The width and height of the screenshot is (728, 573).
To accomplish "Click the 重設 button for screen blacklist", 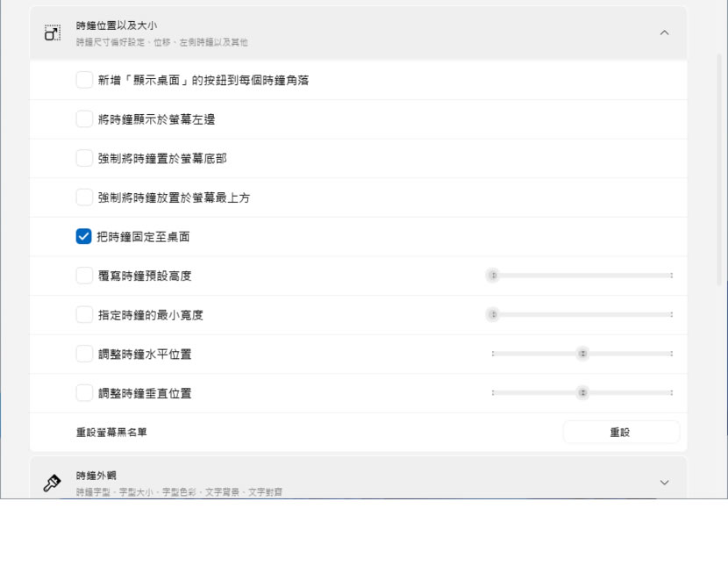I will pos(621,433).
